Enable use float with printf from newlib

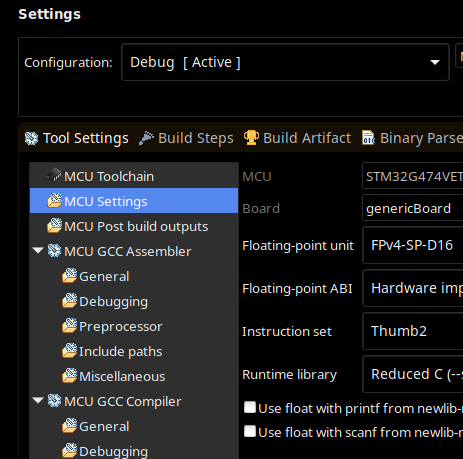pyautogui.click(x=250, y=407)
